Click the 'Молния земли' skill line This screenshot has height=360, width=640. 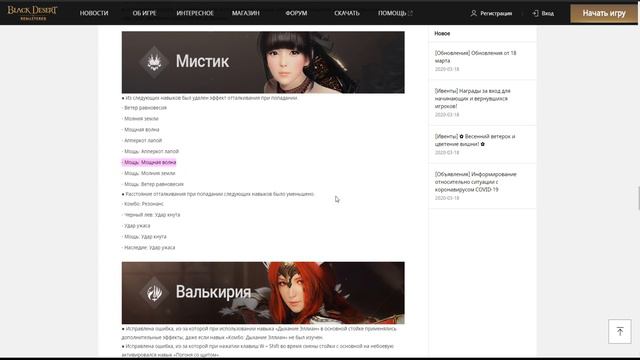[x=140, y=118]
